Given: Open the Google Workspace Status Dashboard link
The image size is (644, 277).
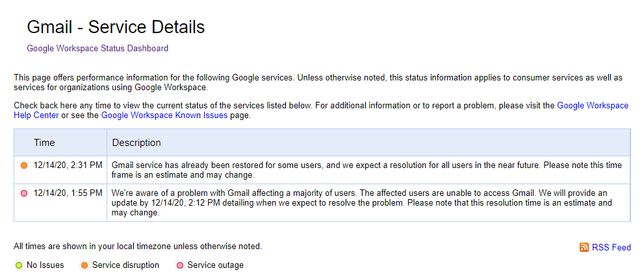Looking at the screenshot, I should (97, 48).
